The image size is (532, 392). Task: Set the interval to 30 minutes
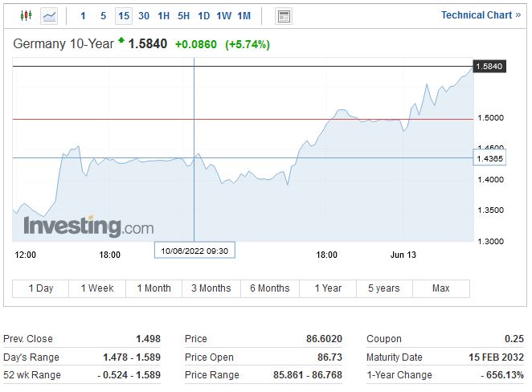pos(144,15)
